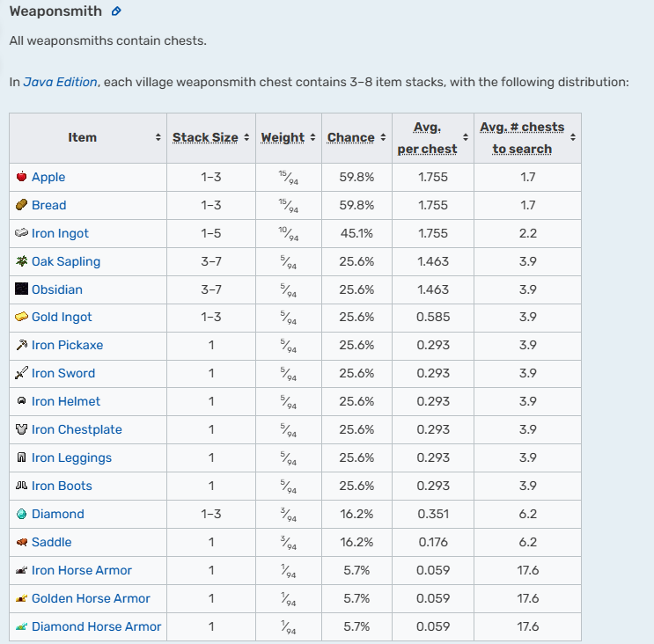Click the diamond gem icon
This screenshot has width=654, height=644.
click(x=22, y=514)
